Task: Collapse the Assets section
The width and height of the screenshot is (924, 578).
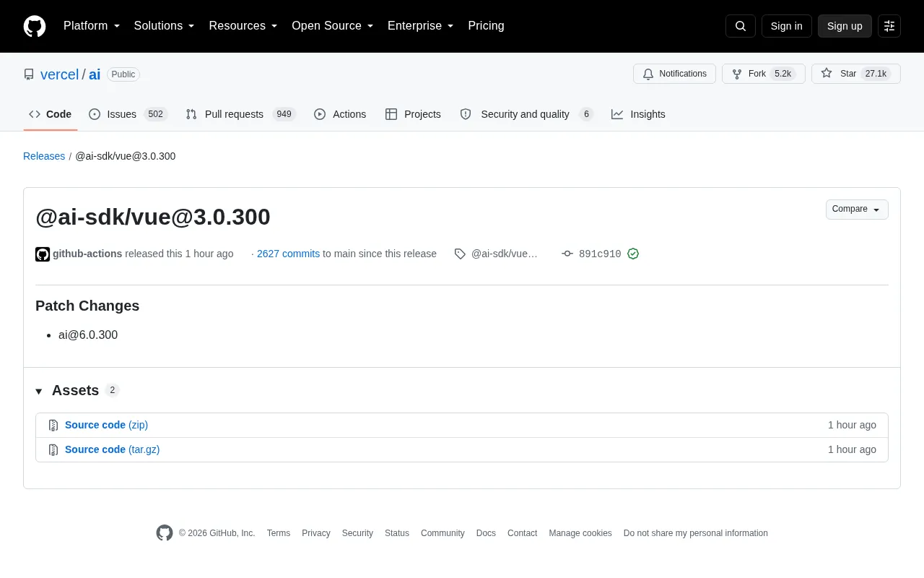Action: 77,390
